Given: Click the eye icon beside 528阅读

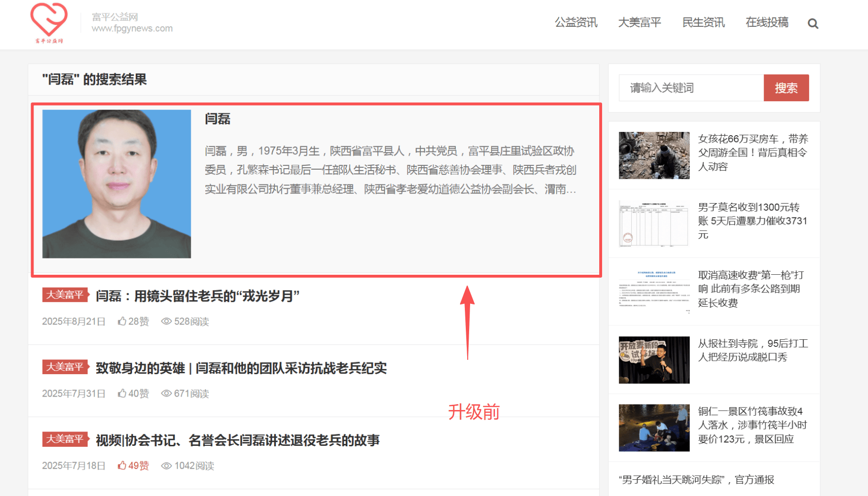Looking at the screenshot, I should coord(166,322).
